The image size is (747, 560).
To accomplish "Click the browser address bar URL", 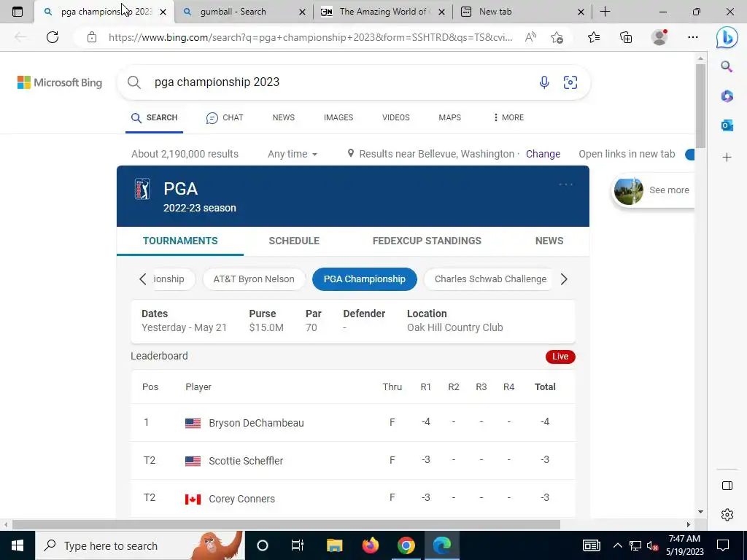I will pyautogui.click(x=310, y=37).
